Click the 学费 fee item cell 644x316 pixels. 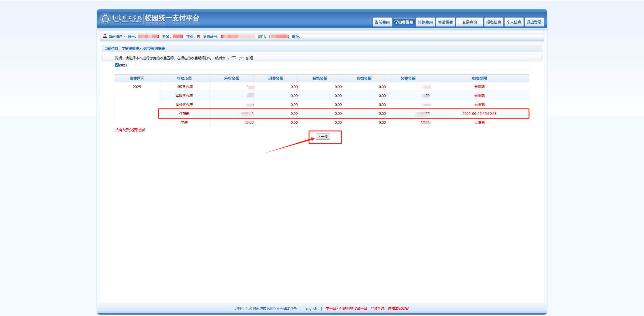[x=184, y=123]
